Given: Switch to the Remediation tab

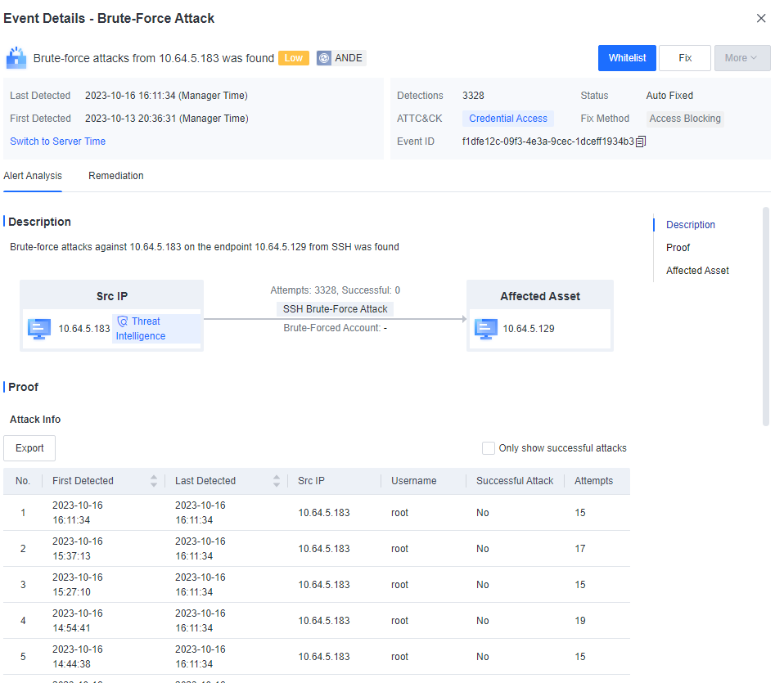Looking at the screenshot, I should pyautogui.click(x=116, y=176).
